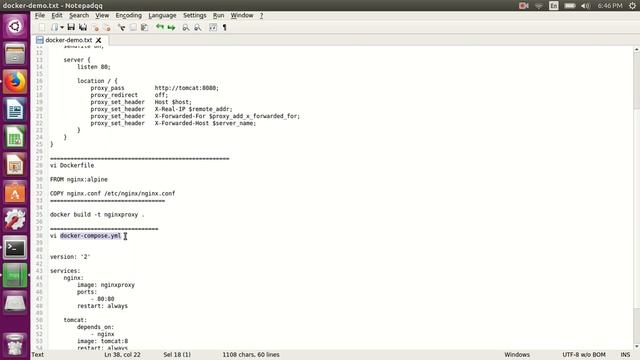Viewport: 640px width, 360px height.
Task: Open LibreOffice Impress from the dock
Action: 15,165
